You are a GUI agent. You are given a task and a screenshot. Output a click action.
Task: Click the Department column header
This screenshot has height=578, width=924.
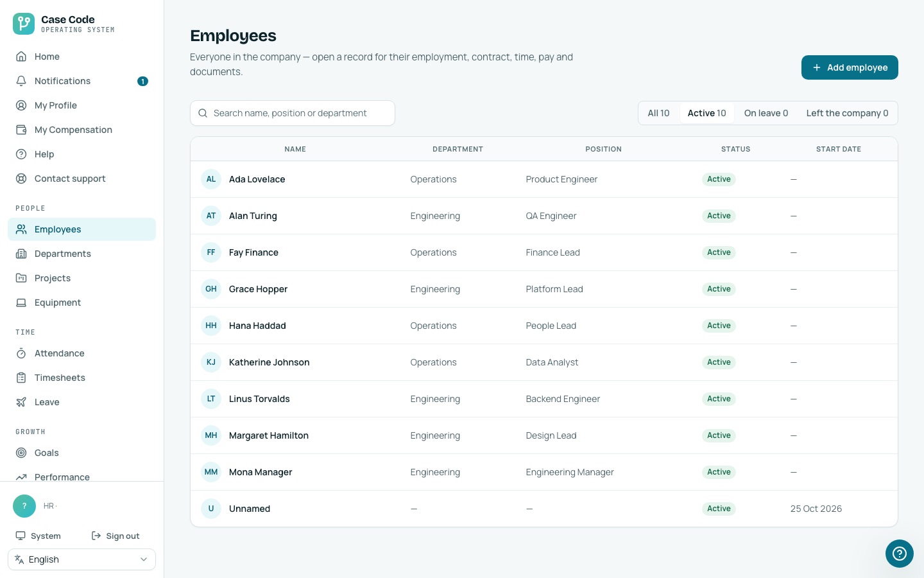click(x=458, y=149)
